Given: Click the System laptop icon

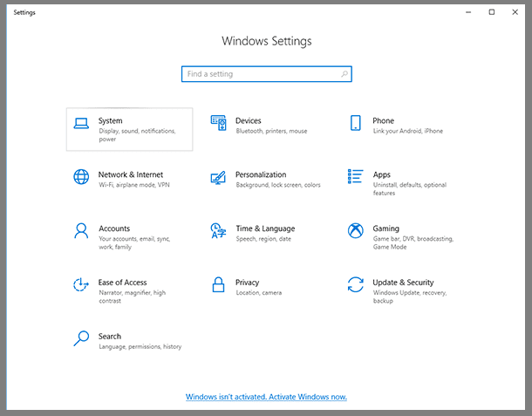Looking at the screenshot, I should click(x=81, y=124).
